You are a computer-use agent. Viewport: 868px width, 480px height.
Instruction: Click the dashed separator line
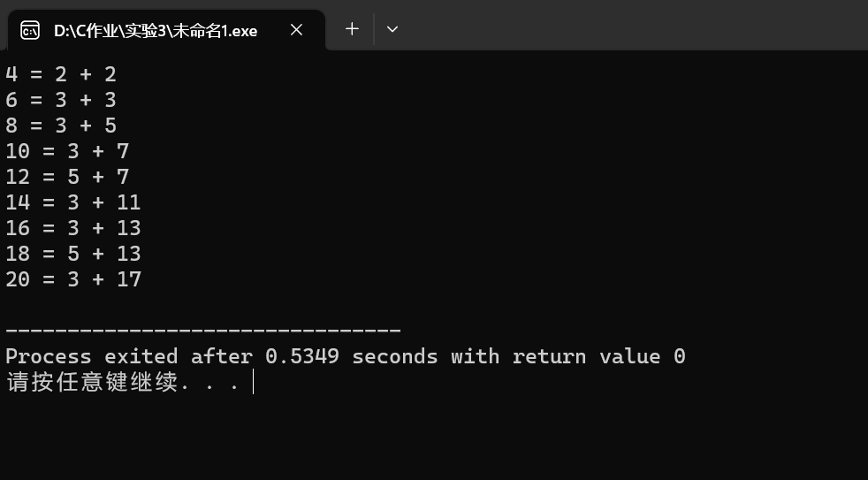click(203, 330)
